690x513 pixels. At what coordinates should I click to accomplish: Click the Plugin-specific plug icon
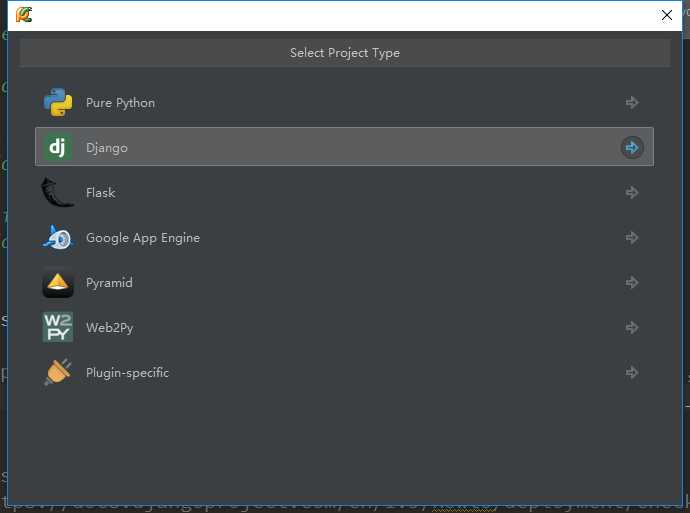58,372
